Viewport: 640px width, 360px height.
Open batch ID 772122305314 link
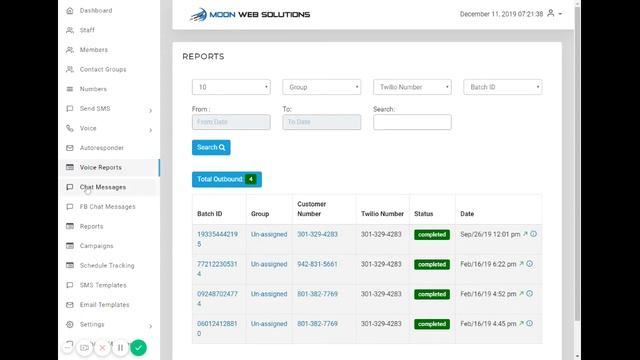click(217, 269)
